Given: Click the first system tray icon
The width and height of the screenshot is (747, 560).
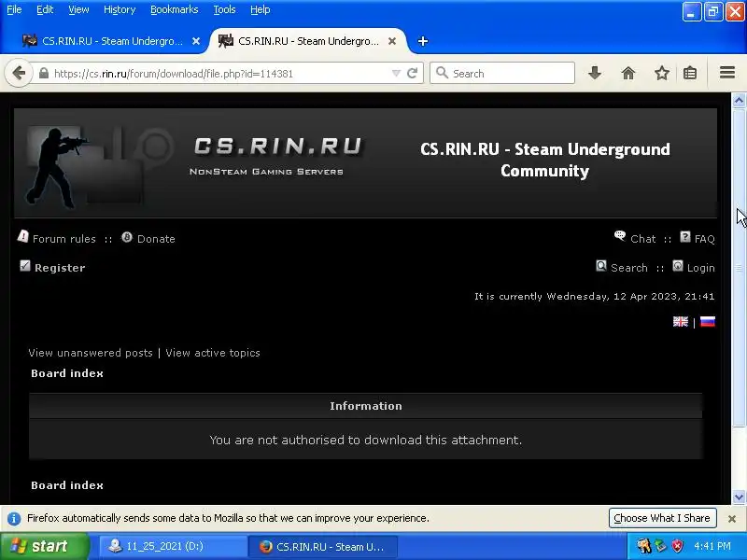Looking at the screenshot, I should [x=644, y=546].
